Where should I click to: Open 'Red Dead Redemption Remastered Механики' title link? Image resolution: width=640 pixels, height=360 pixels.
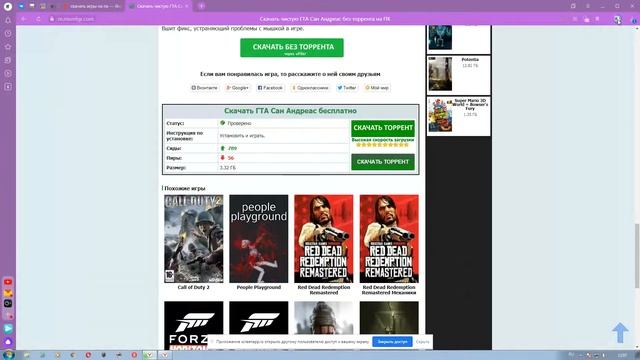tap(389, 290)
